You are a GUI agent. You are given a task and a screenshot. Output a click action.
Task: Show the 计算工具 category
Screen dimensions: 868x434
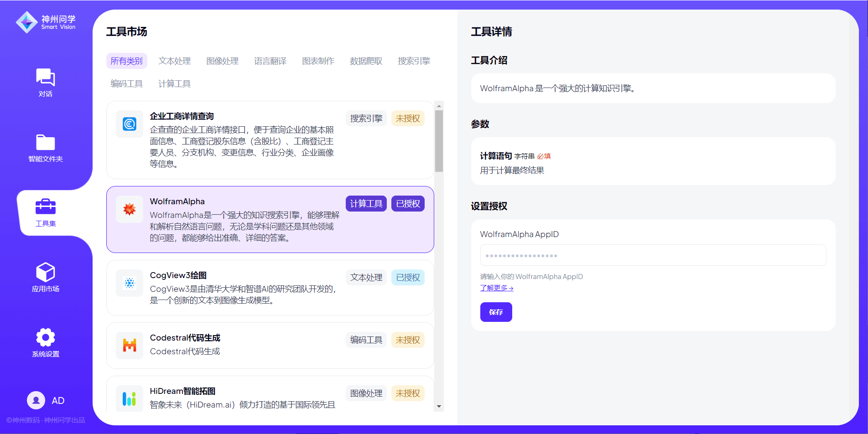tap(174, 84)
